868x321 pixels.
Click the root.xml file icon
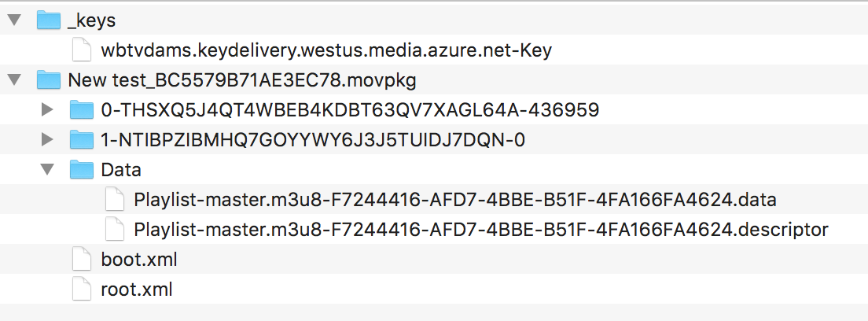[x=81, y=289]
